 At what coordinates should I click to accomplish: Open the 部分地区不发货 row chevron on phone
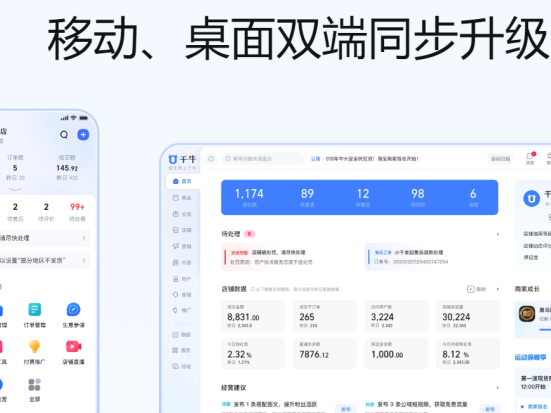[84, 260]
